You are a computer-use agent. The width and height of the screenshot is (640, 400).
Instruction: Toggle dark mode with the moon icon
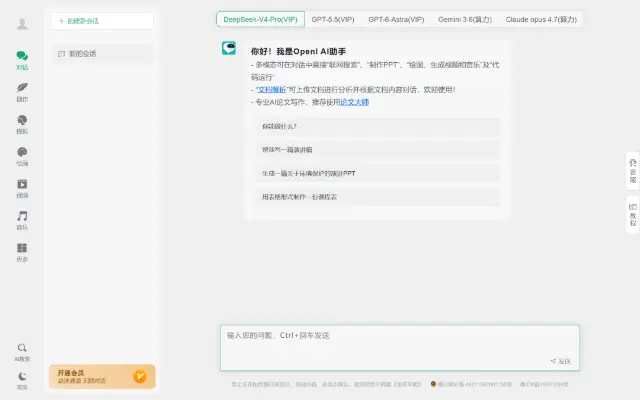tap(22, 376)
